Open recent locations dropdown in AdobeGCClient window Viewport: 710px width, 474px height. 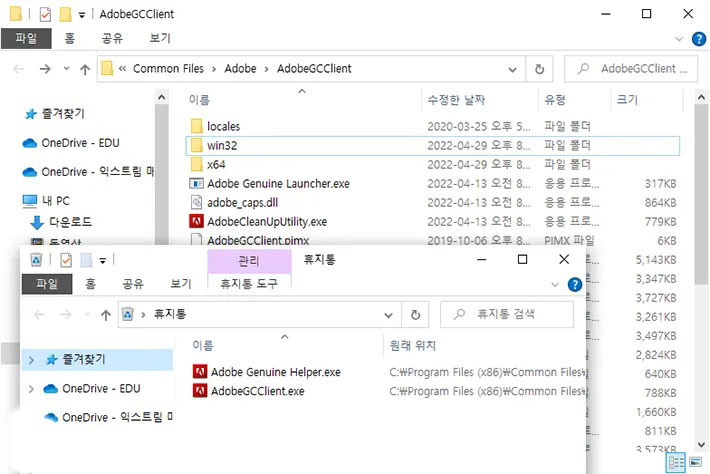pos(67,69)
